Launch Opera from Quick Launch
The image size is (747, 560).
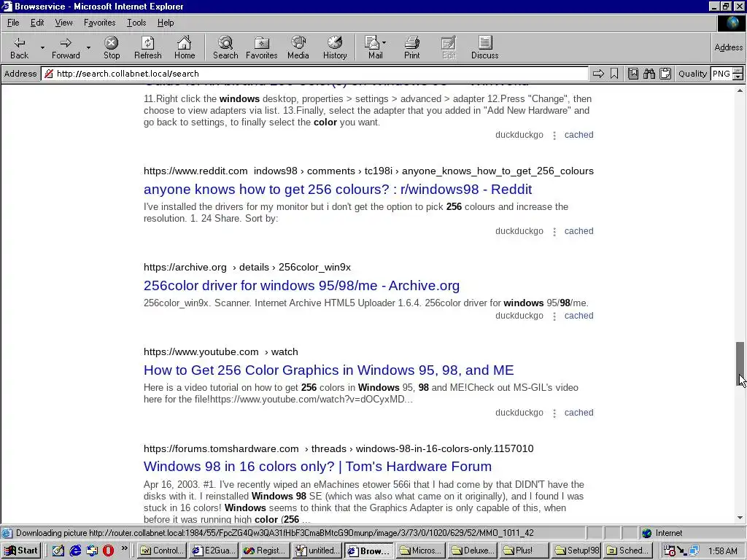pos(108,551)
